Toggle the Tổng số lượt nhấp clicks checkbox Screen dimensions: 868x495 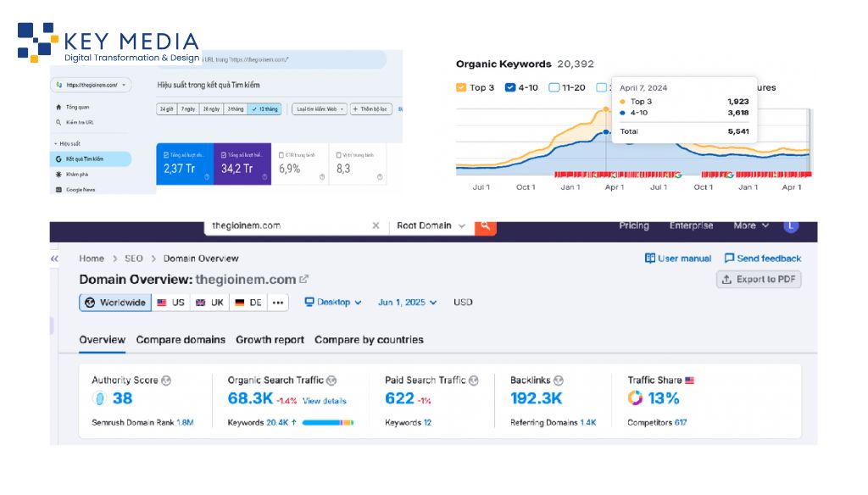[166, 155]
